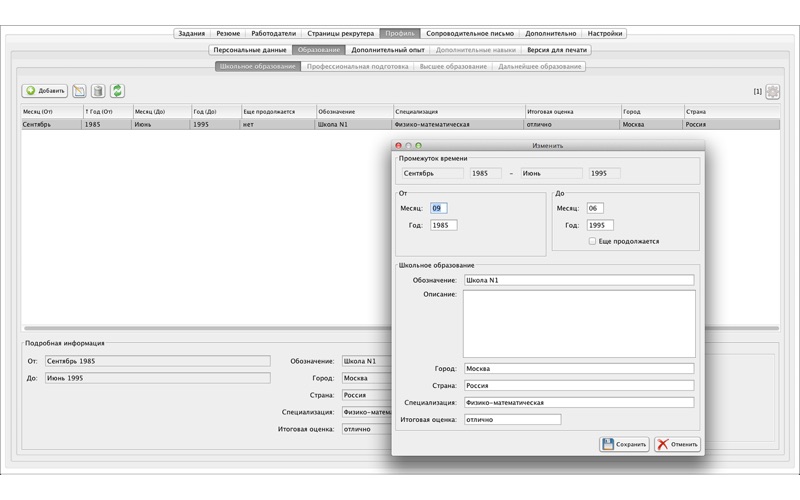The width and height of the screenshot is (800, 500).
Task: Click the Москва cell in table row
Action: point(652,124)
